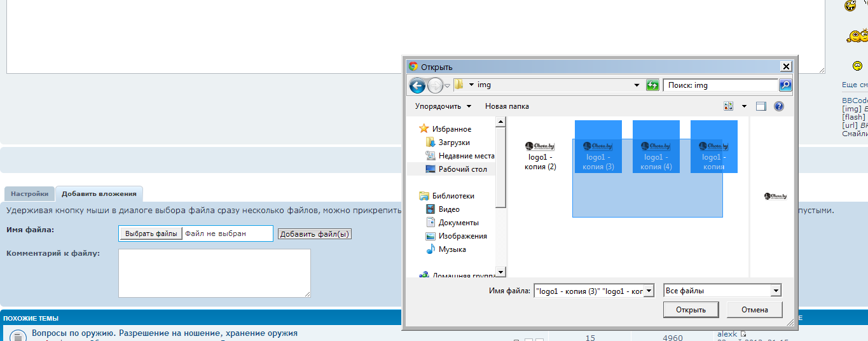This screenshot has width=868, height=341.
Task: Expand the Упорядочить menu
Action: [443, 106]
